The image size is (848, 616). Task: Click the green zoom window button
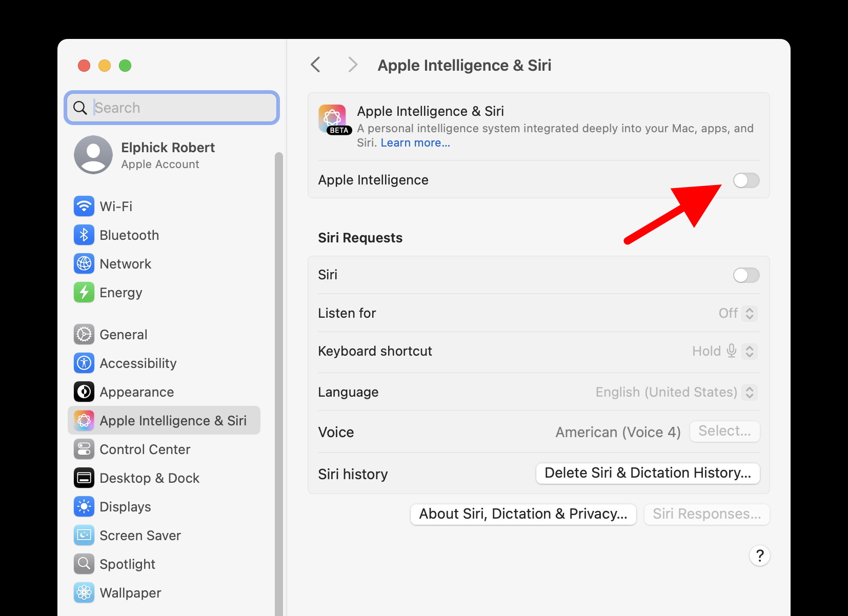pos(125,66)
